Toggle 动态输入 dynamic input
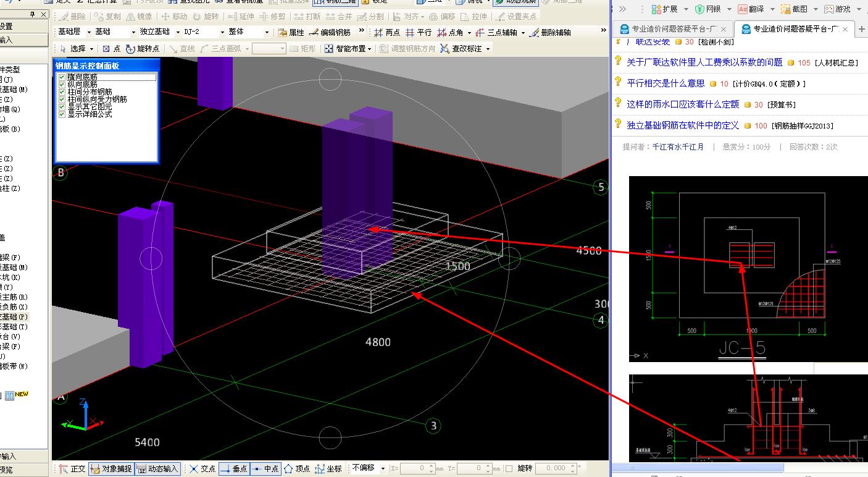 tap(157, 468)
